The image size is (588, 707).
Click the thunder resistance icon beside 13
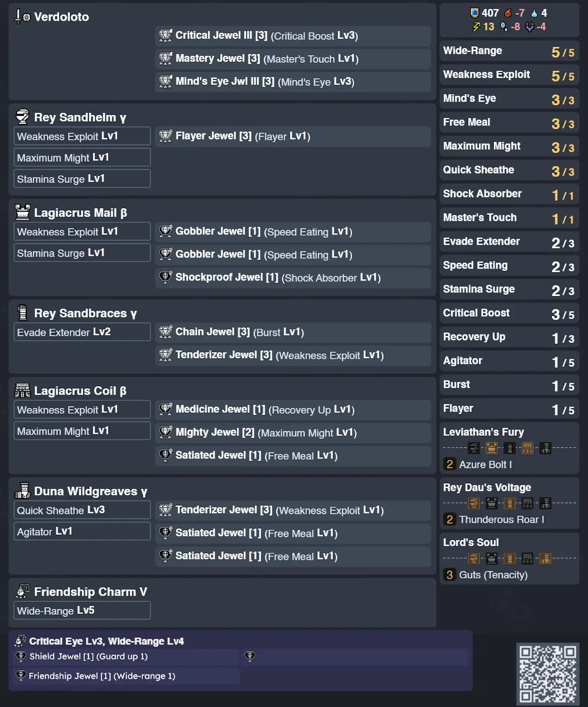pos(476,27)
